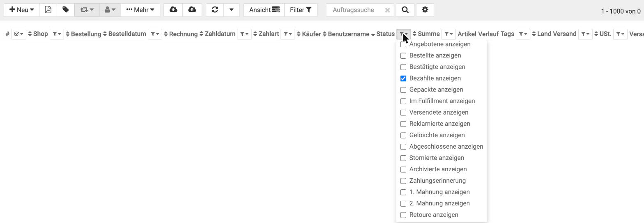The width and height of the screenshot is (644, 223).
Task: Open settings with the gear icon
Action: tap(425, 10)
